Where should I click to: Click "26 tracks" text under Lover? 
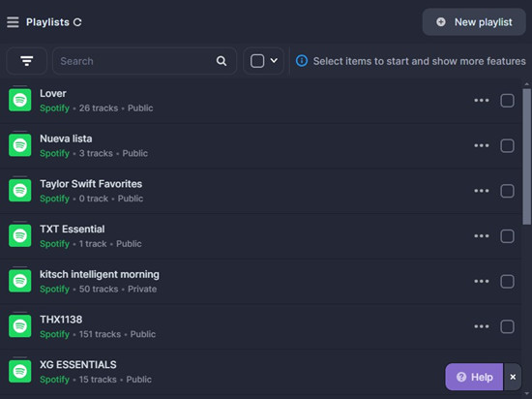[99, 108]
